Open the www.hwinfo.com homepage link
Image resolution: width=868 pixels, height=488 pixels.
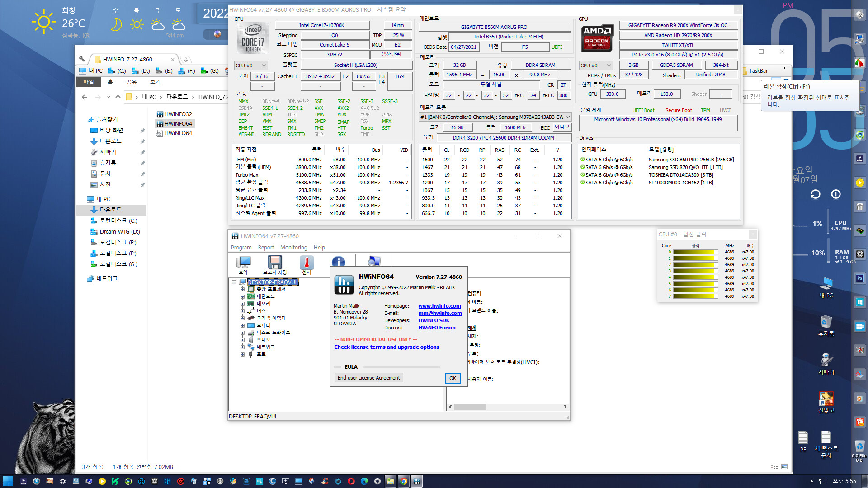tap(439, 306)
